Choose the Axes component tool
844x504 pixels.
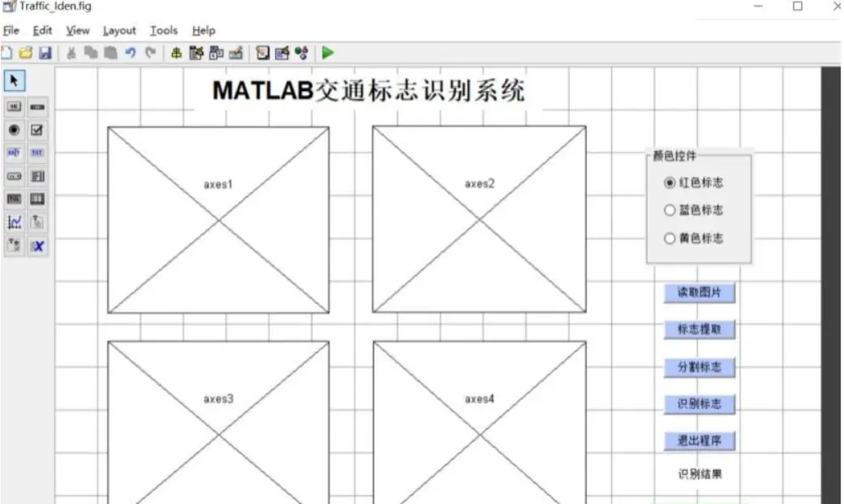click(14, 222)
